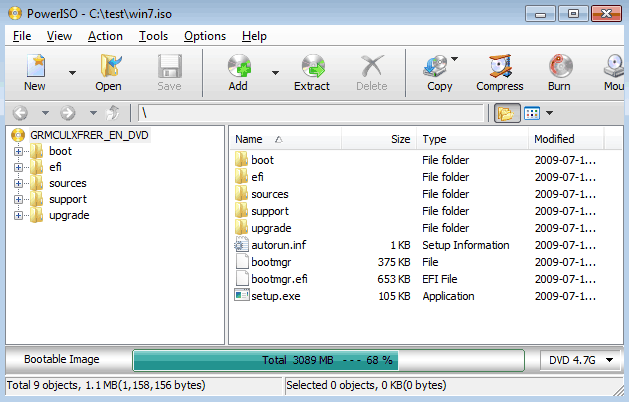Click the navigate up folder icon
Image resolution: width=629 pixels, height=402 pixels.
[x=114, y=113]
